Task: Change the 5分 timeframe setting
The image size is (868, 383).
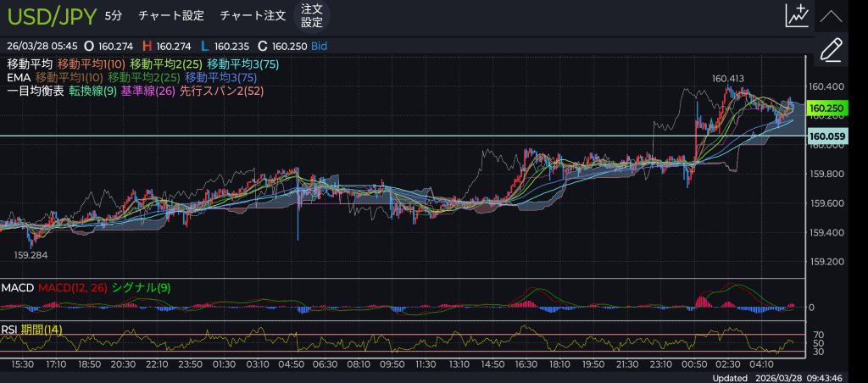Action: tap(113, 16)
